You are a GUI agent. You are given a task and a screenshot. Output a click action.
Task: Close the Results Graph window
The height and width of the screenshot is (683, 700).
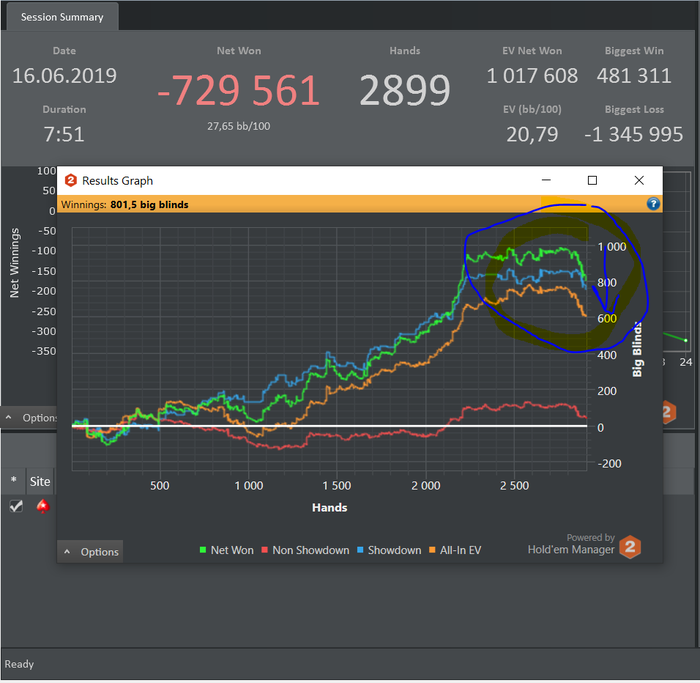click(x=639, y=180)
